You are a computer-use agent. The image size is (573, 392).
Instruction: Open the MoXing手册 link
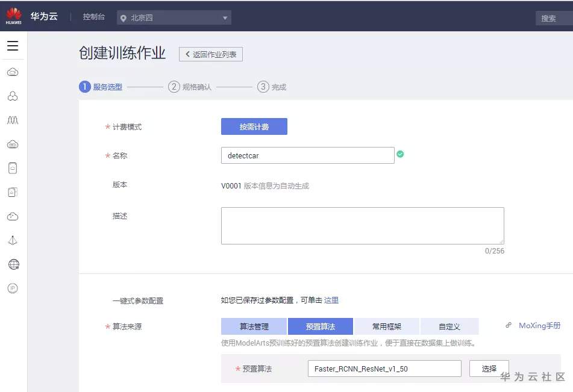539,325
